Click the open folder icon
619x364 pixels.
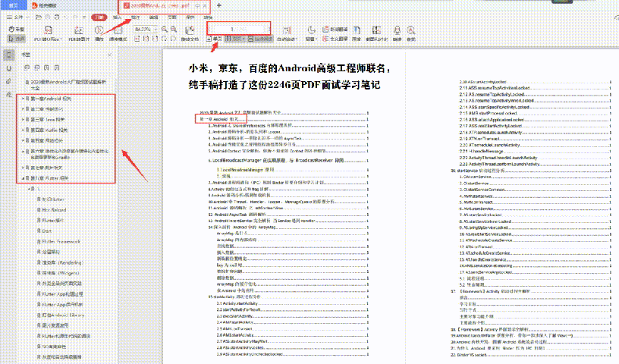tap(38, 17)
